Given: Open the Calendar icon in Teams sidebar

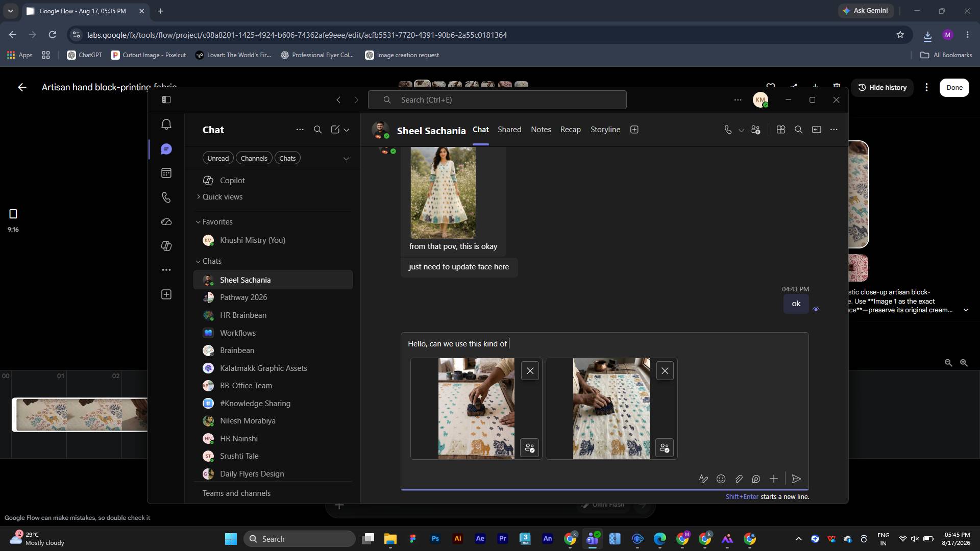Looking at the screenshot, I should pos(166,173).
